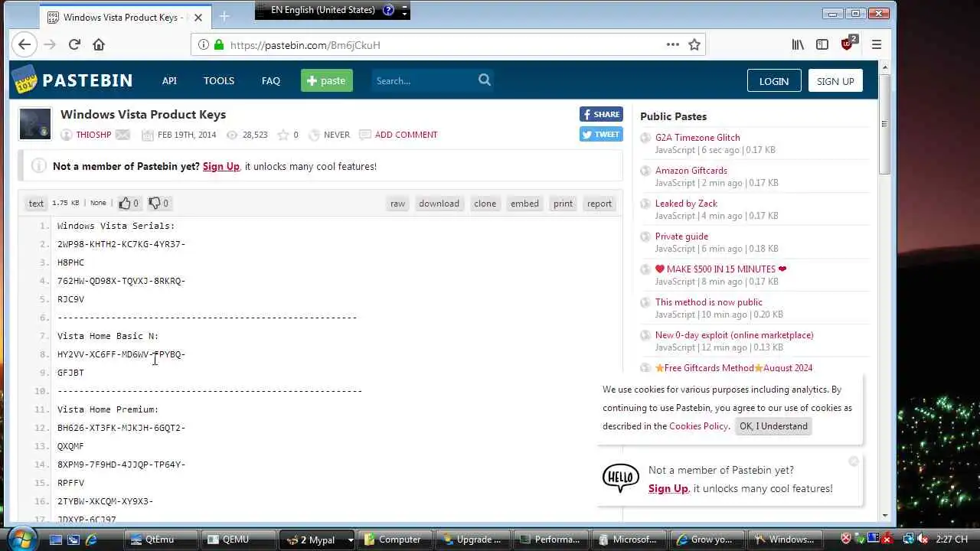Message the author via envelope icon
Viewport: 980px width, 551px height.
coord(122,135)
